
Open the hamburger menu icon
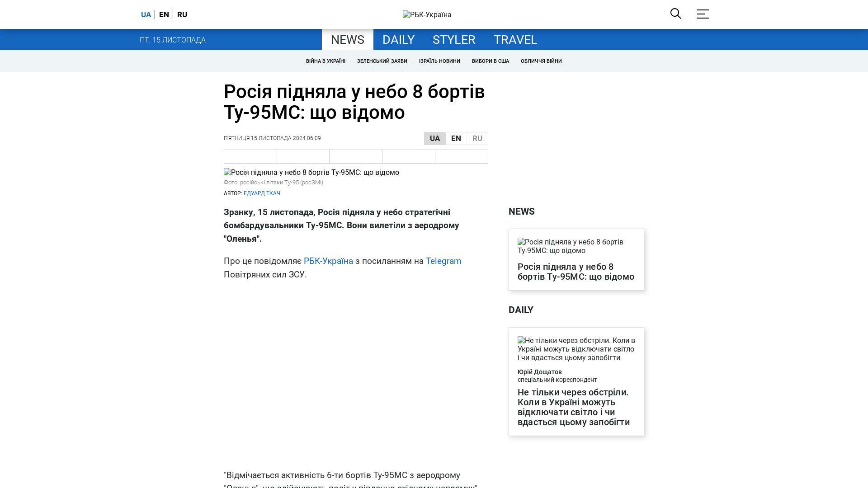point(703,14)
